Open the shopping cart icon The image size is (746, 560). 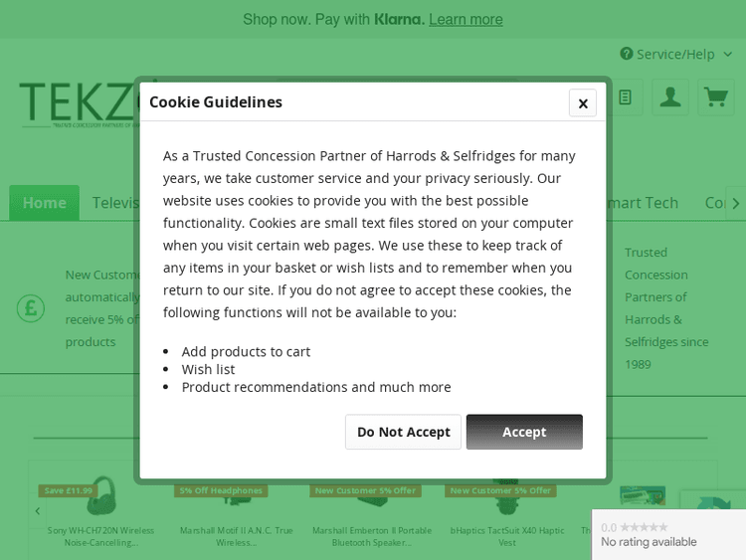tap(715, 96)
